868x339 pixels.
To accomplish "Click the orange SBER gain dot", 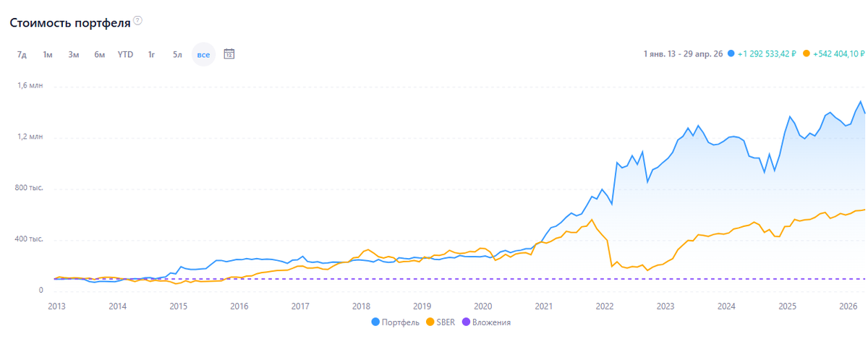I will [x=807, y=53].
